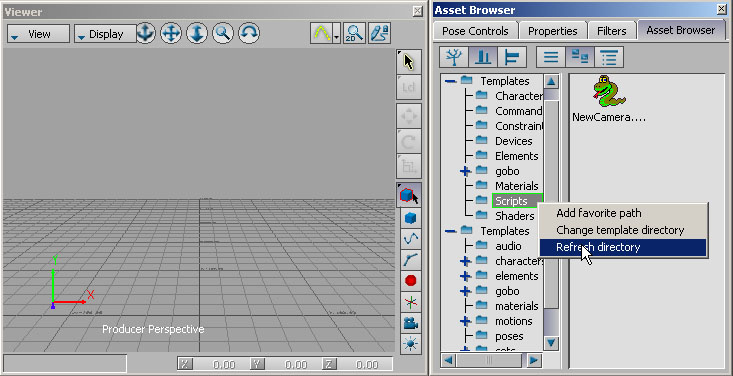
Task: Click the yellow curve icon in Viewer
Action: [322, 33]
